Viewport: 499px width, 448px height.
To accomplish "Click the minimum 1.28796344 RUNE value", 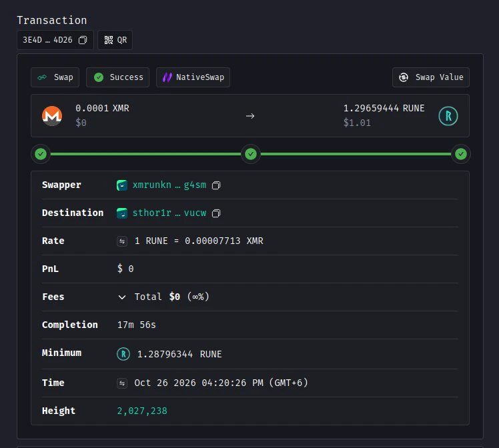I will [x=179, y=354].
